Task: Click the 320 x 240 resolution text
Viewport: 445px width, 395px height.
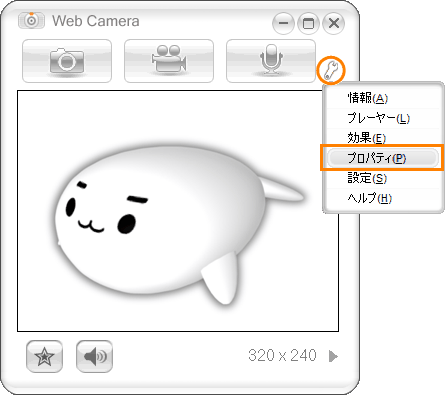Action: click(x=282, y=356)
